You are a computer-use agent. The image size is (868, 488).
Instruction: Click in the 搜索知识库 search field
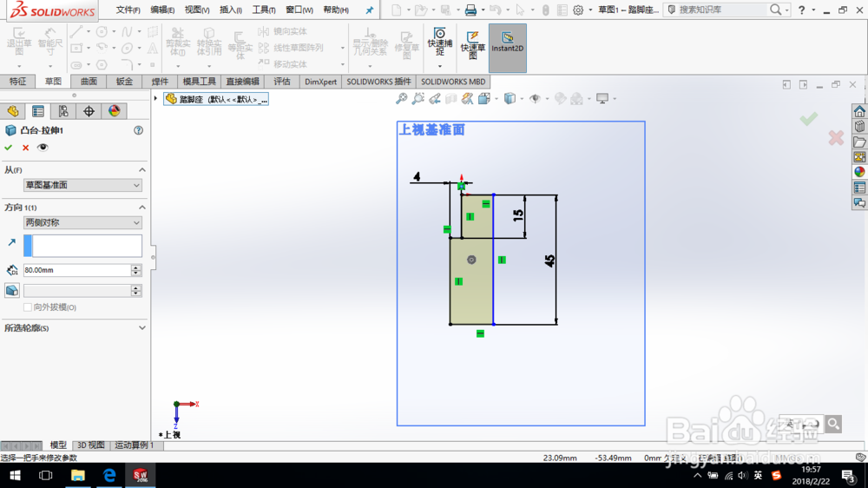tap(721, 10)
